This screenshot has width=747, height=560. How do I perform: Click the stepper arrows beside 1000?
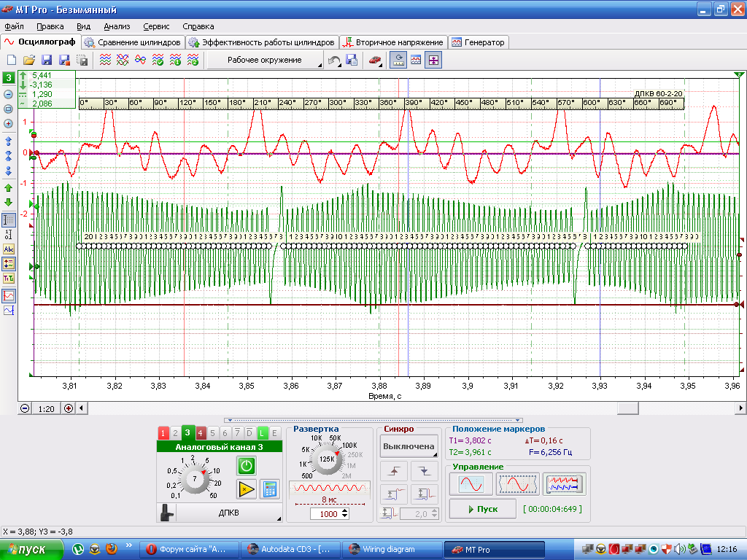coord(345,514)
